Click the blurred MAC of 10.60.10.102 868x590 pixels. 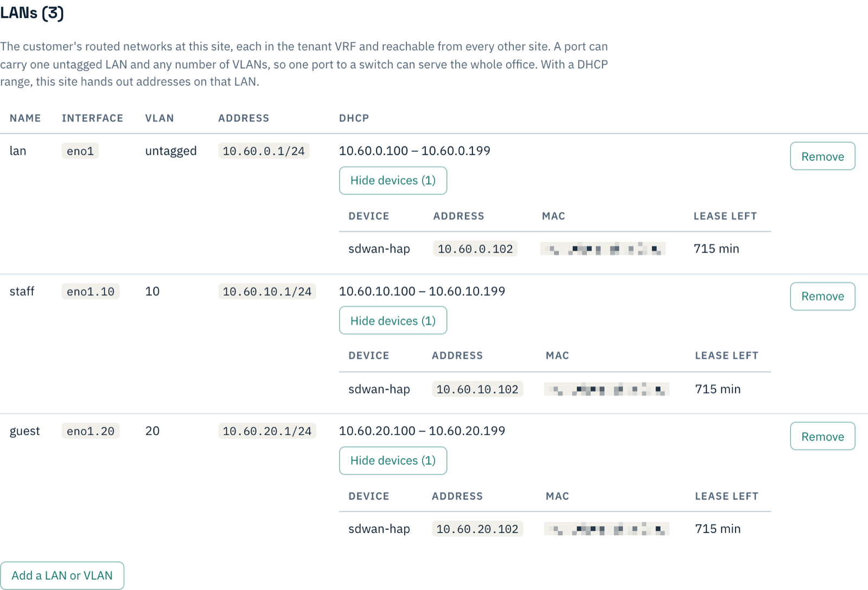tap(607, 389)
